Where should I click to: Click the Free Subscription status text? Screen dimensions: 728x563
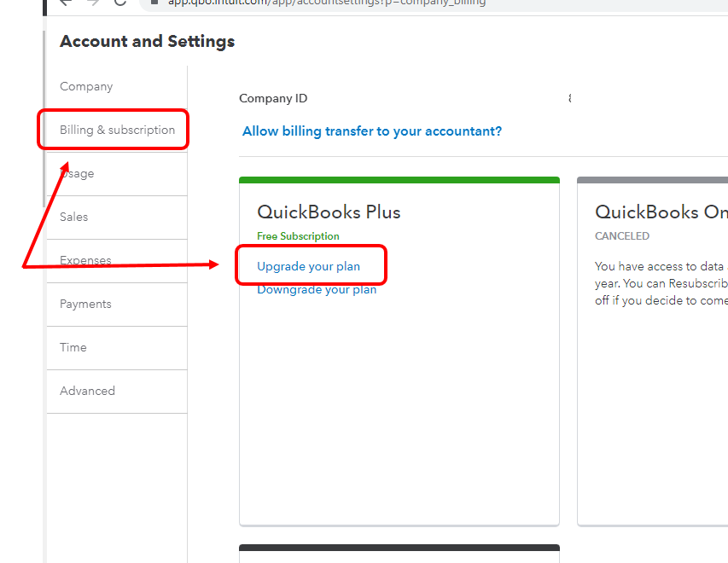[x=298, y=236]
